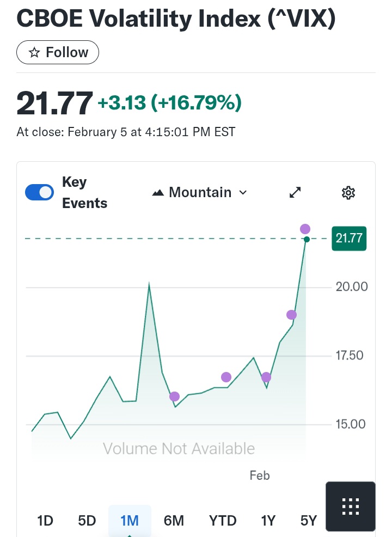Screen dimensions: 392x537
Task: Select the 1Y time range
Action: (x=268, y=521)
